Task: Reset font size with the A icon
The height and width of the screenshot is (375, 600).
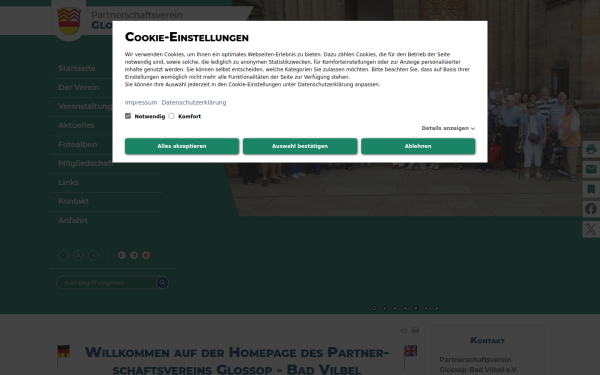Action: pos(78,255)
